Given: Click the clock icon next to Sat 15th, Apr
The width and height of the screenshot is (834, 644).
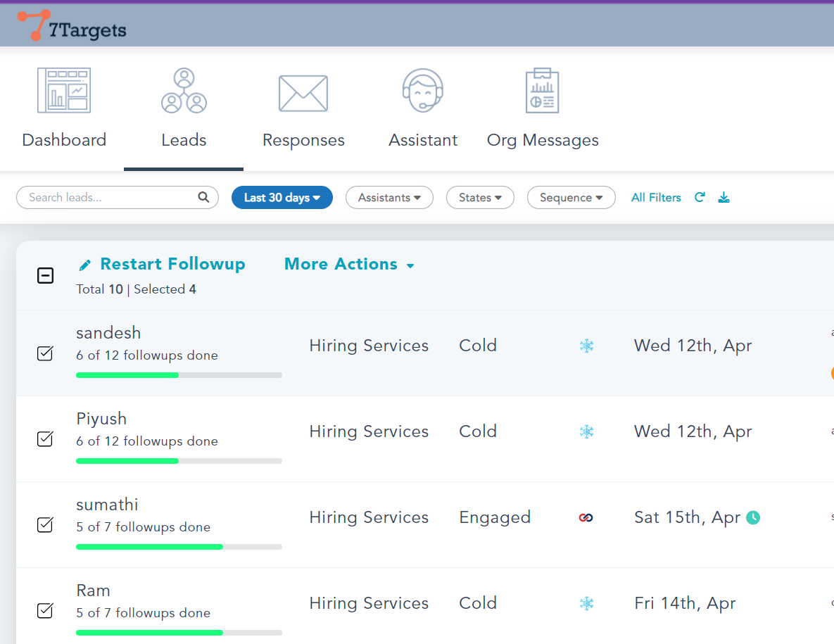Looking at the screenshot, I should 753,518.
